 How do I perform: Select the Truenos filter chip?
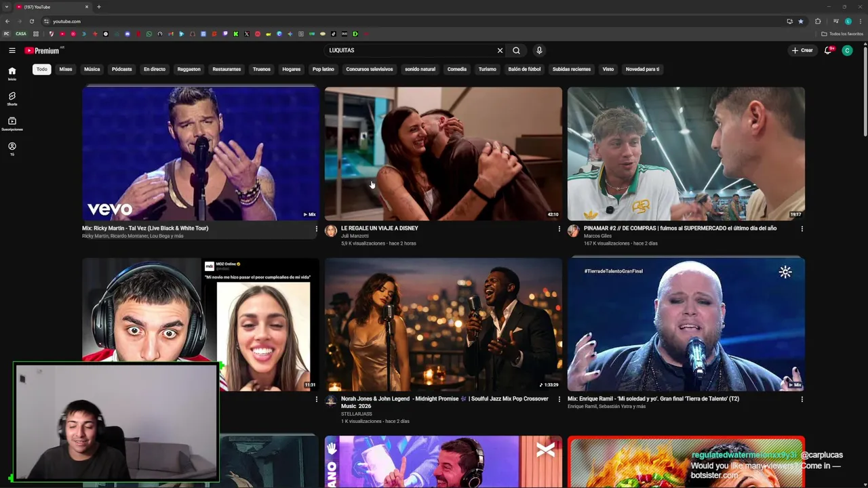pos(262,69)
